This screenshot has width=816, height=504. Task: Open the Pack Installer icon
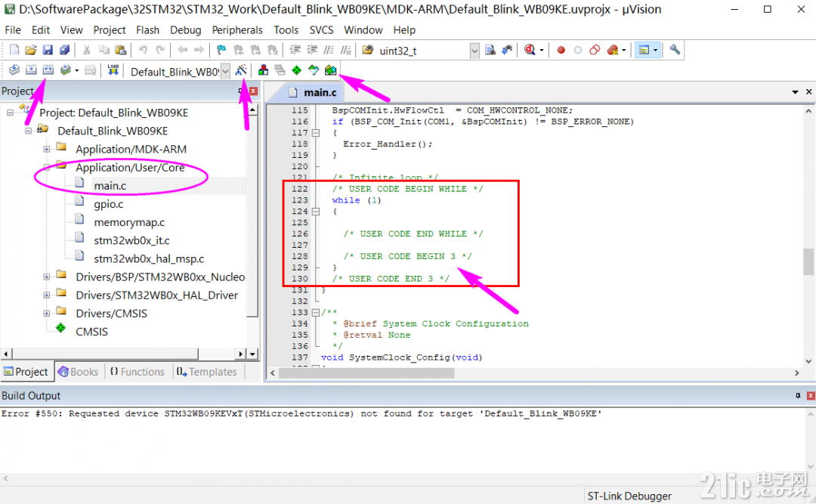pyautogui.click(x=330, y=70)
